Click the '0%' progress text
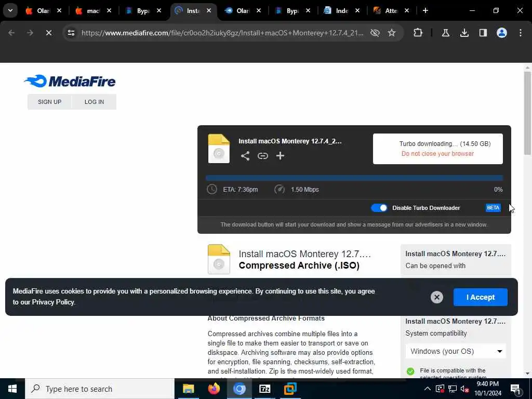 coord(498,190)
